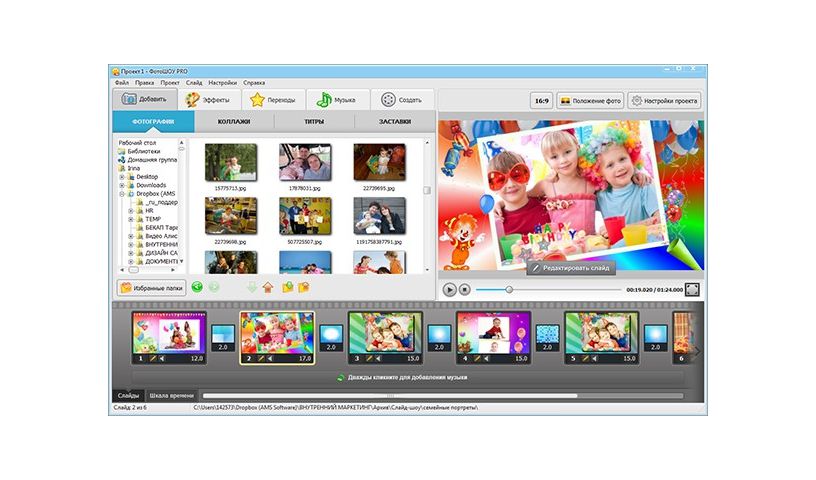816x480 pixels.
Task: Open the Создать section with film reel icon
Action: pyautogui.click(x=402, y=99)
